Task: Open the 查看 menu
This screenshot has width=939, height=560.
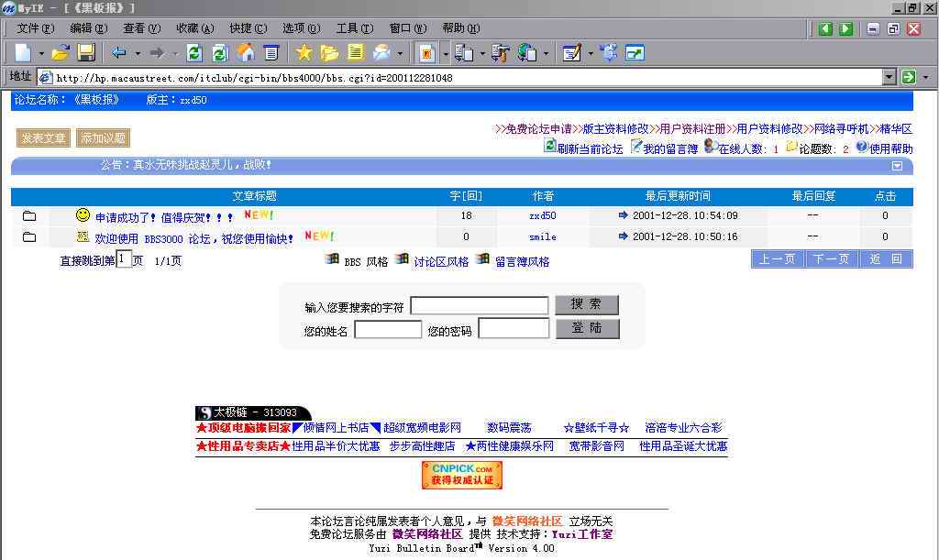Action: pos(138,28)
